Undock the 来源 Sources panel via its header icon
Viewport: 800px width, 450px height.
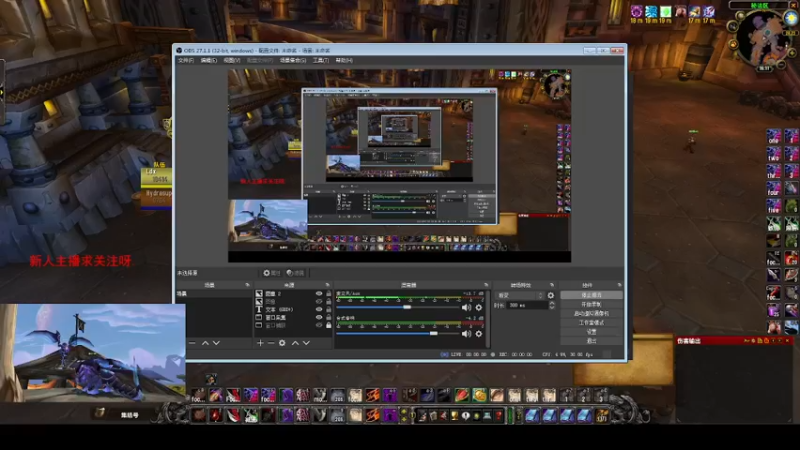(x=327, y=285)
